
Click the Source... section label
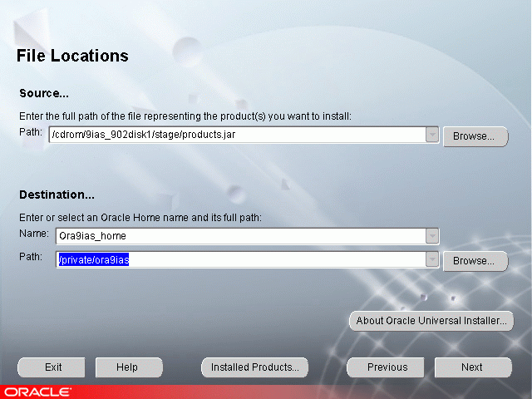[44, 93]
